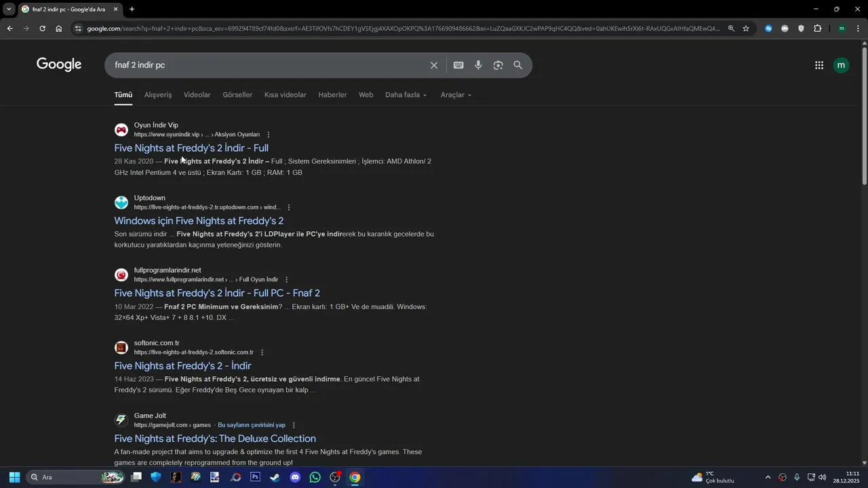Switch to 'Web' results tab
868x488 pixels.
coord(366,95)
